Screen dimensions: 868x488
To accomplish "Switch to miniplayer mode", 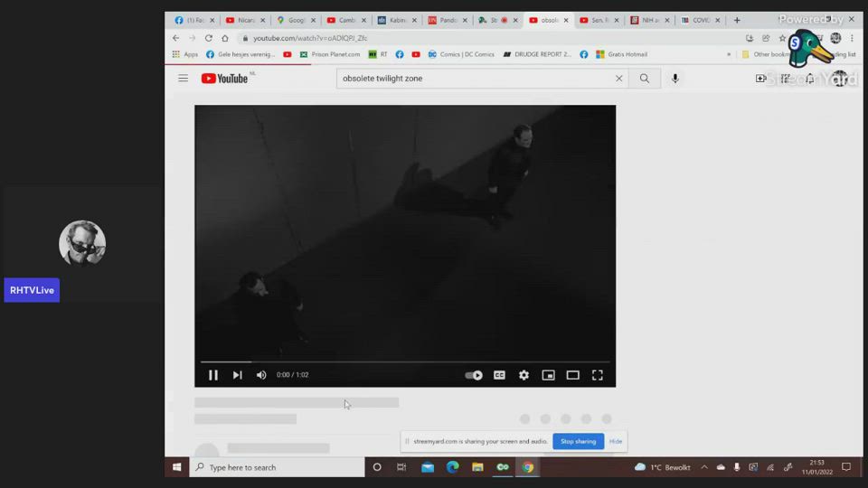I will tap(548, 375).
